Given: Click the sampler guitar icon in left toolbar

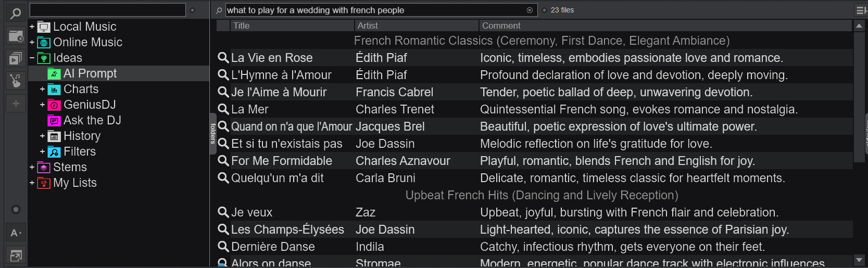Looking at the screenshot, I should click(x=16, y=81).
